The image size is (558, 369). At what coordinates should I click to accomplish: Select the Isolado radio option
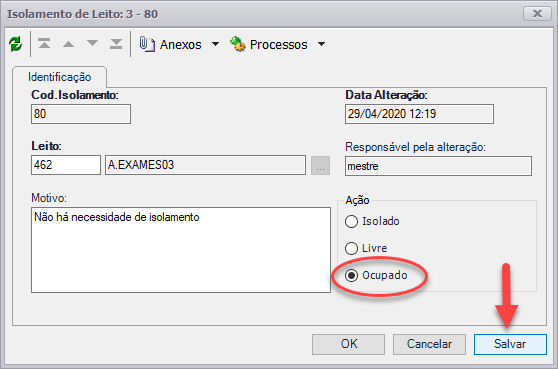click(x=351, y=221)
